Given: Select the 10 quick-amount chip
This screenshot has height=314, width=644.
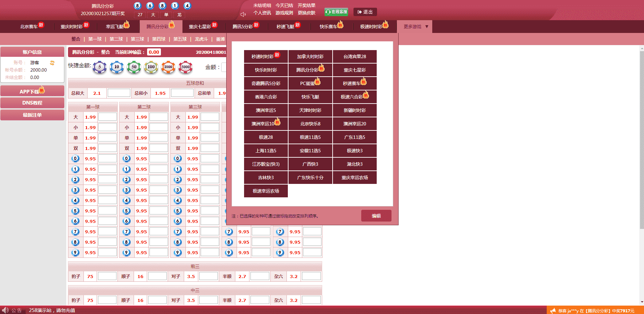Looking at the screenshot, I should pos(117,67).
